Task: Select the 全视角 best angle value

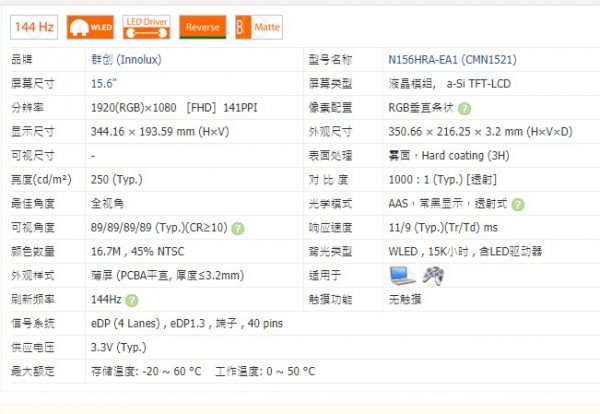Action: pos(107,203)
